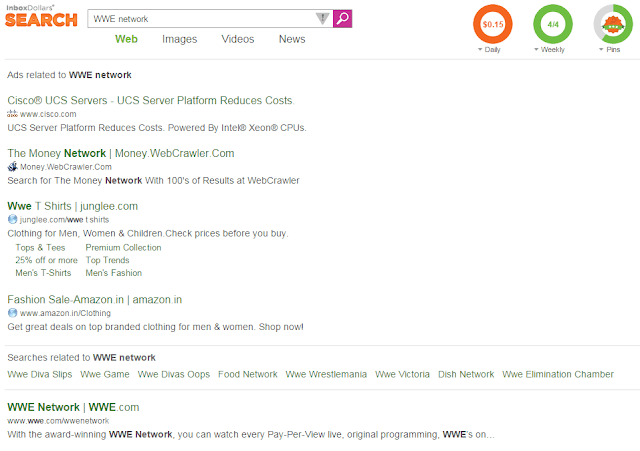The width and height of the screenshot is (640, 451).
Task: Click the InboxDollars Search logo
Action: tap(41, 16)
